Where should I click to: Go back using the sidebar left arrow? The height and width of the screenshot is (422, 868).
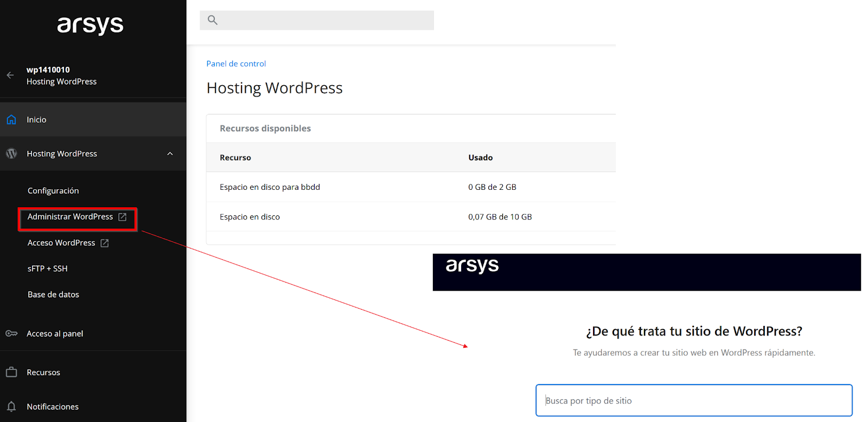pyautogui.click(x=10, y=75)
